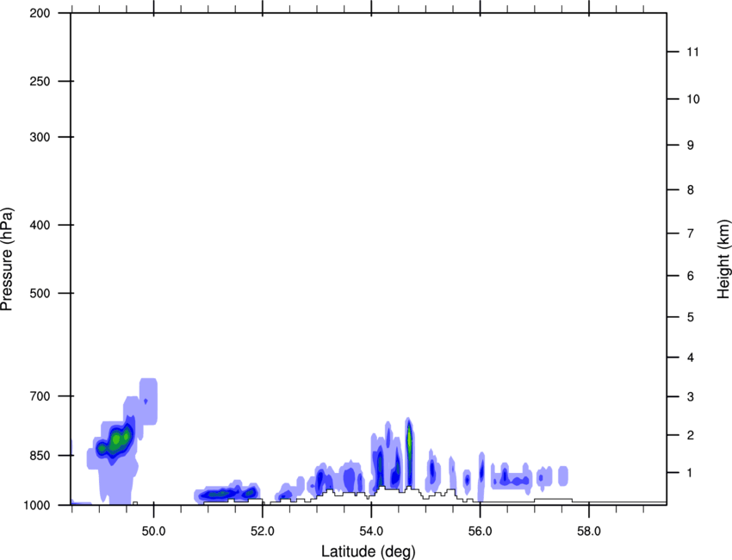Select the 250 pressure tick label
This screenshot has width=732, height=560.
40,81
